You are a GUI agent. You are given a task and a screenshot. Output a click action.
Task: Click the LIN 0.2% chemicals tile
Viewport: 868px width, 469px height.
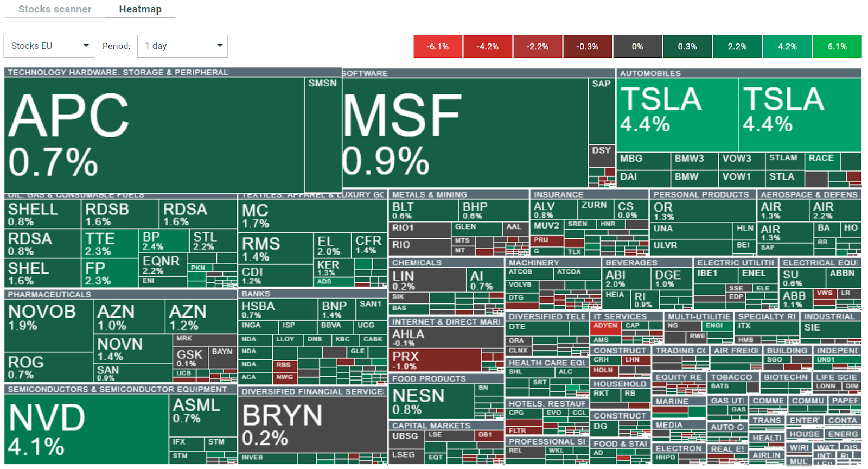428,280
